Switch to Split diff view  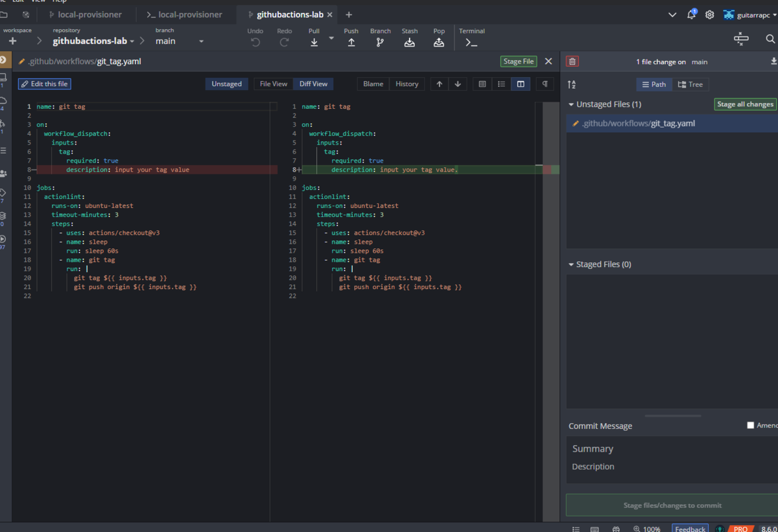tap(521, 84)
